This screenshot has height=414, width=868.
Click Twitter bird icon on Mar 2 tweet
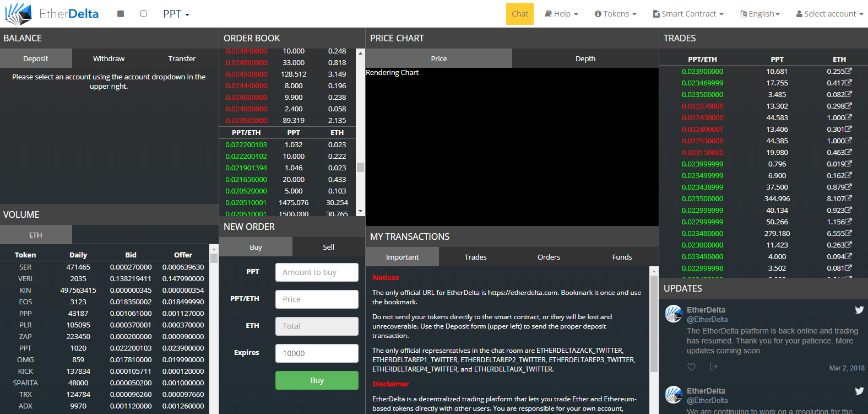point(859,310)
